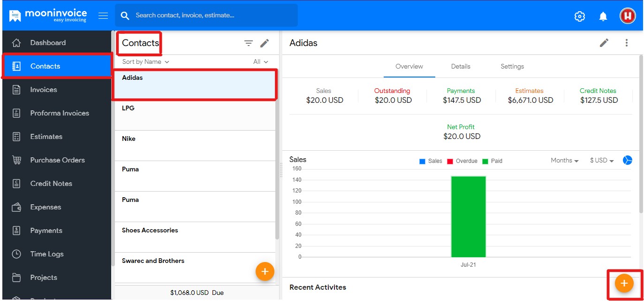Click the Payments sidebar icon
Image resolution: width=644 pixels, height=301 pixels.
point(16,231)
